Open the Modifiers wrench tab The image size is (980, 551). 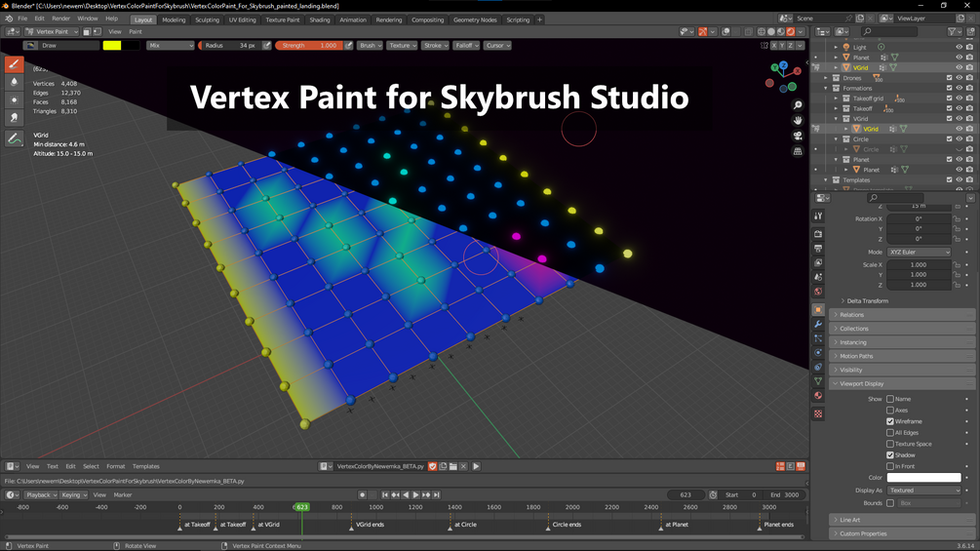pyautogui.click(x=818, y=324)
